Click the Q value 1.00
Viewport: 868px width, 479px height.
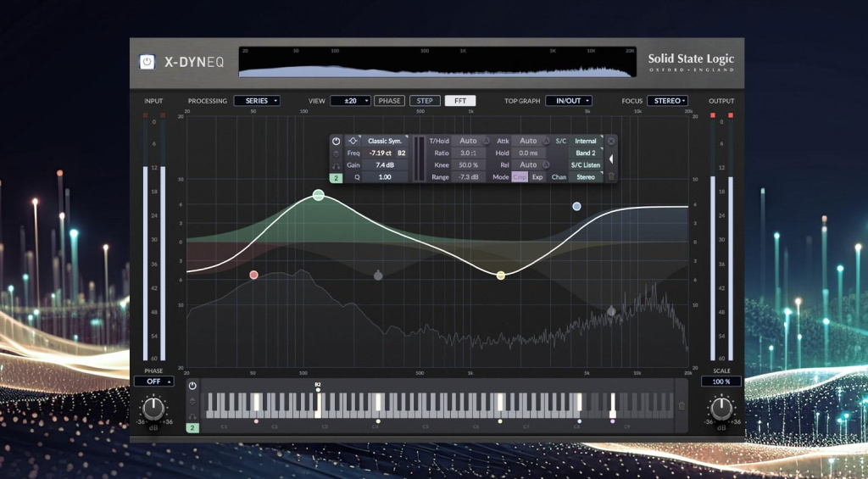pos(385,177)
